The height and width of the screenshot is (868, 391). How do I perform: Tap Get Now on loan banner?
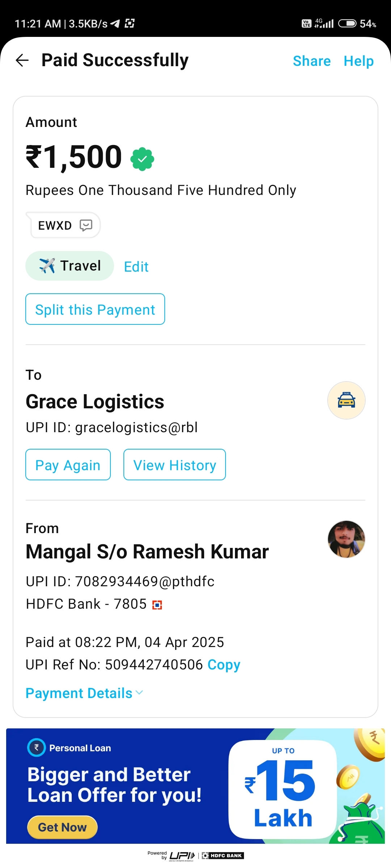point(62,827)
